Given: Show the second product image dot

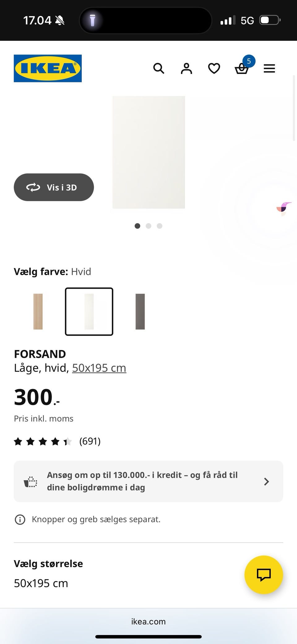Looking at the screenshot, I should (x=148, y=226).
